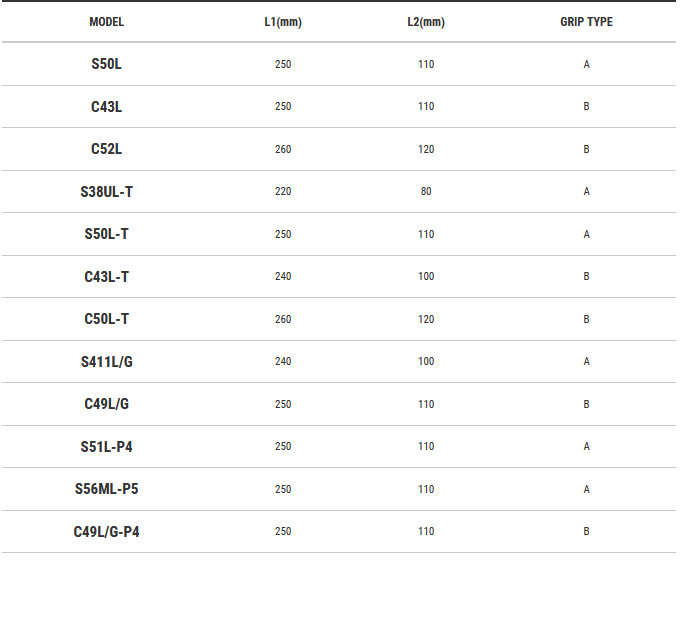
Task: Click the GRIP TYPE column header
Action: tap(586, 22)
